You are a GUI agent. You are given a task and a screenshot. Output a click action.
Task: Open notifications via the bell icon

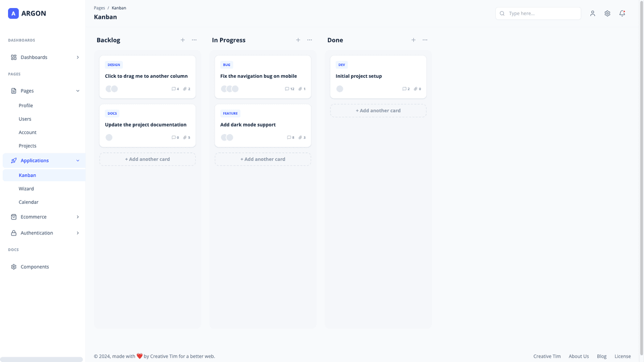click(x=622, y=13)
